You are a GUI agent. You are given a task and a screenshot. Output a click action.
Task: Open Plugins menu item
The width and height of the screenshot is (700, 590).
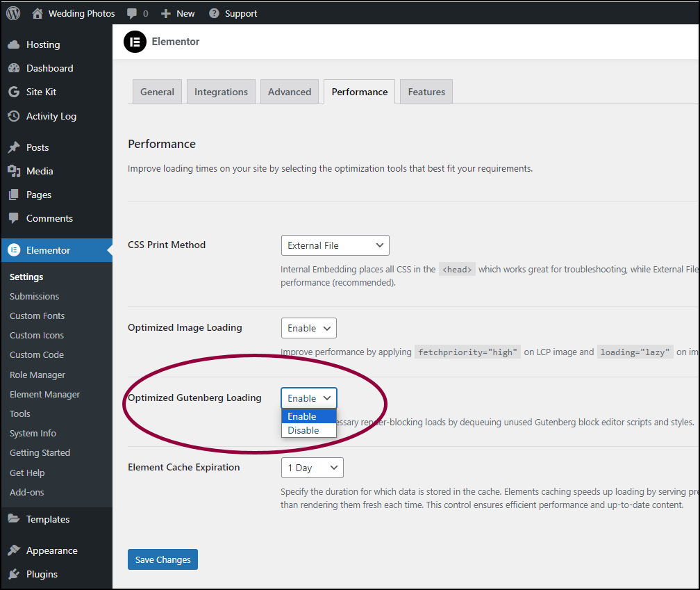click(42, 574)
